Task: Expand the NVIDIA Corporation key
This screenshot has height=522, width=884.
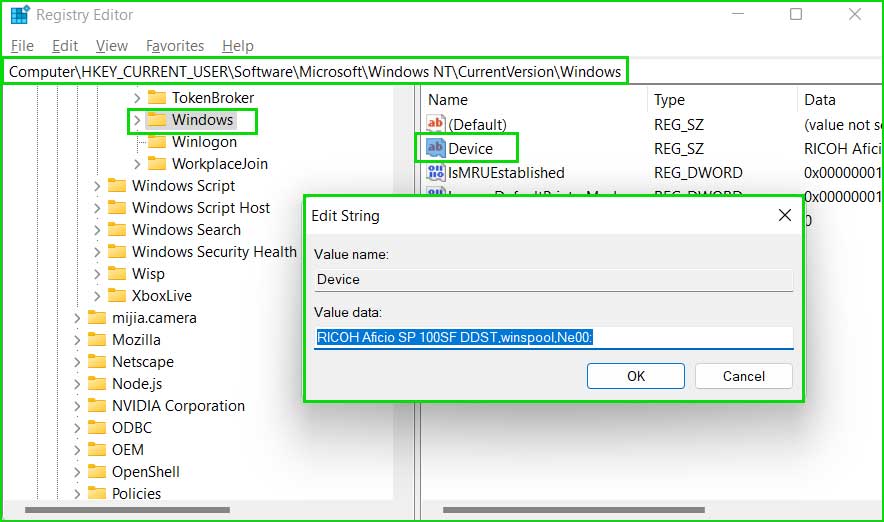Action: [x=77, y=406]
